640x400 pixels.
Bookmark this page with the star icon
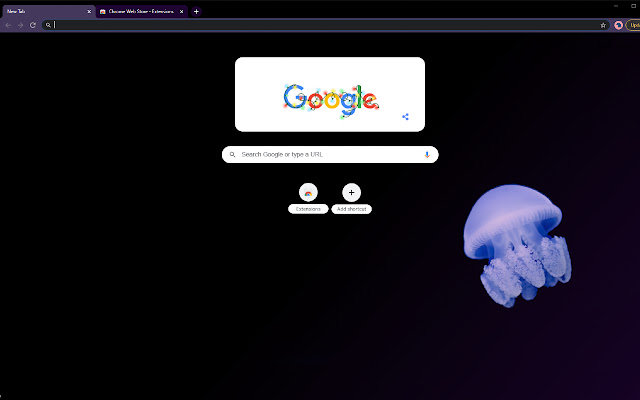(x=603, y=25)
